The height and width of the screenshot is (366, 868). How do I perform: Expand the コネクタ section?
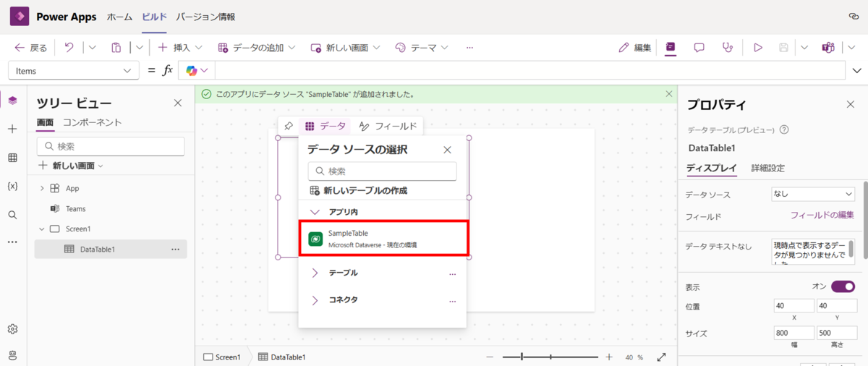click(315, 299)
